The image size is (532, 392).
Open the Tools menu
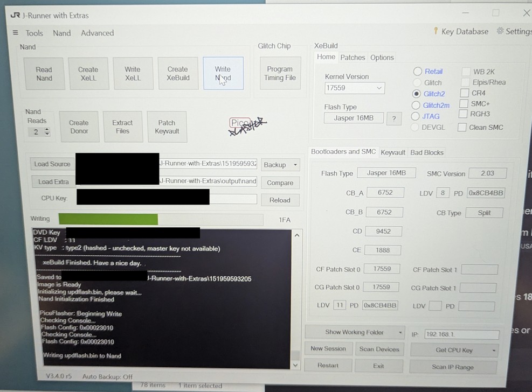pos(34,33)
